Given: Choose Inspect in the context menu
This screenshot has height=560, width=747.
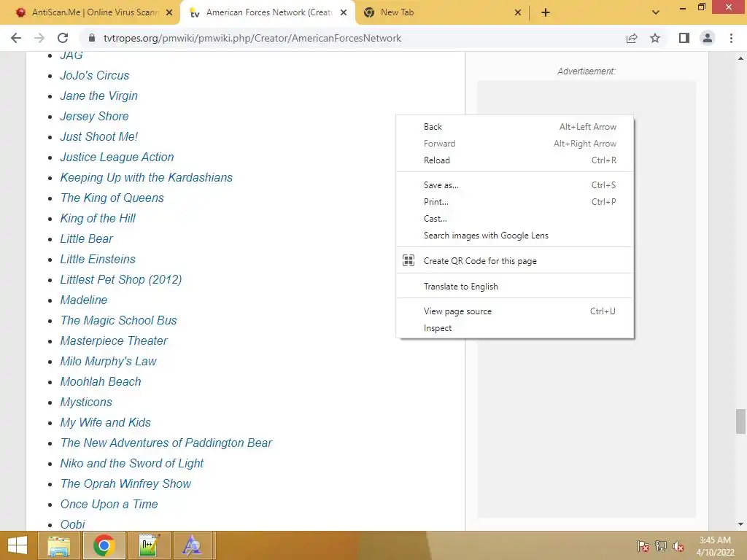Looking at the screenshot, I should pyautogui.click(x=514, y=327).
